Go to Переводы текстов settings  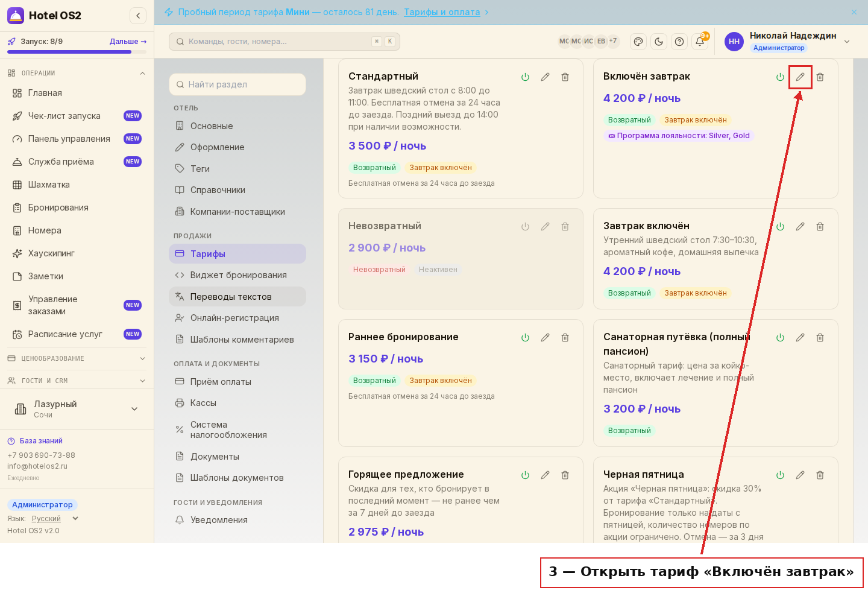(237, 297)
